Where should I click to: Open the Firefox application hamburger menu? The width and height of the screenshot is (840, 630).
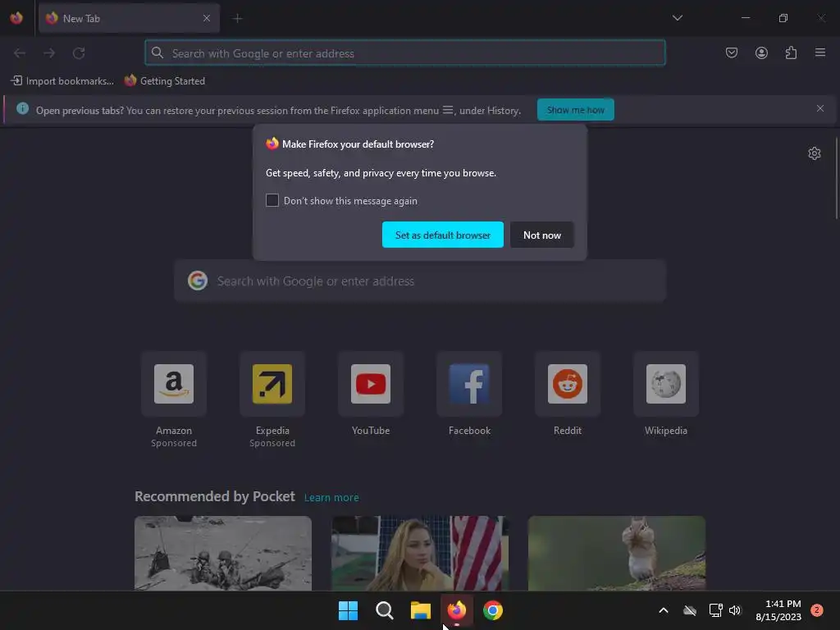820,53
